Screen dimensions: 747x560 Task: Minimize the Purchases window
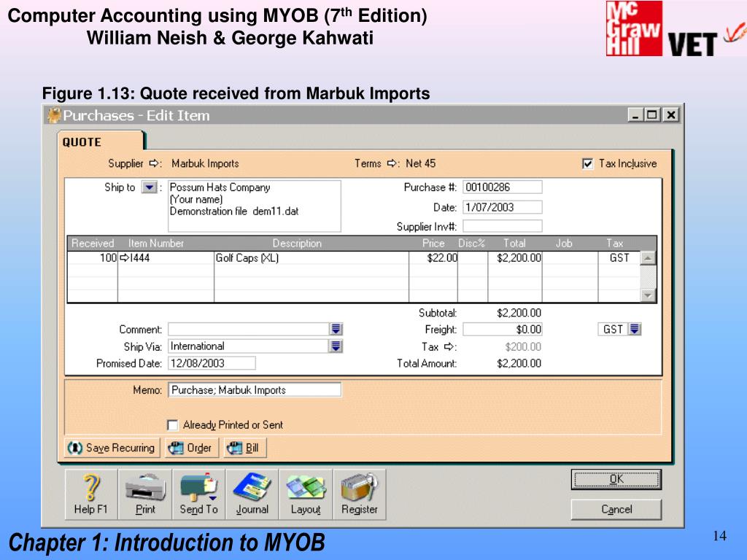[635, 114]
